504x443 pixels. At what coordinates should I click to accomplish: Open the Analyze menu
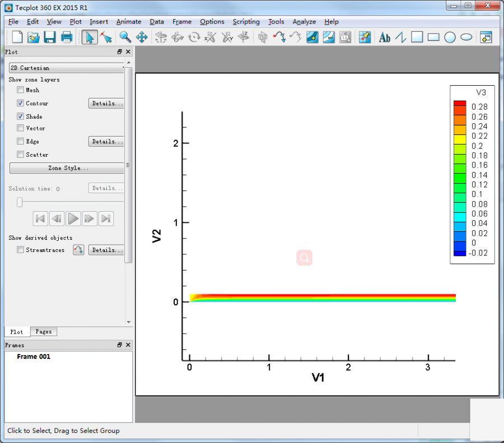coord(304,22)
